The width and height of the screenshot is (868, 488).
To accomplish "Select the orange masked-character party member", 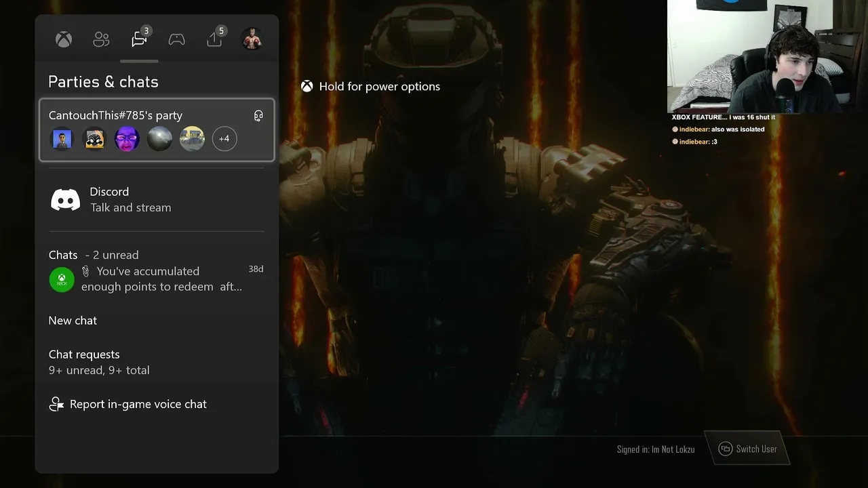I will tap(95, 139).
